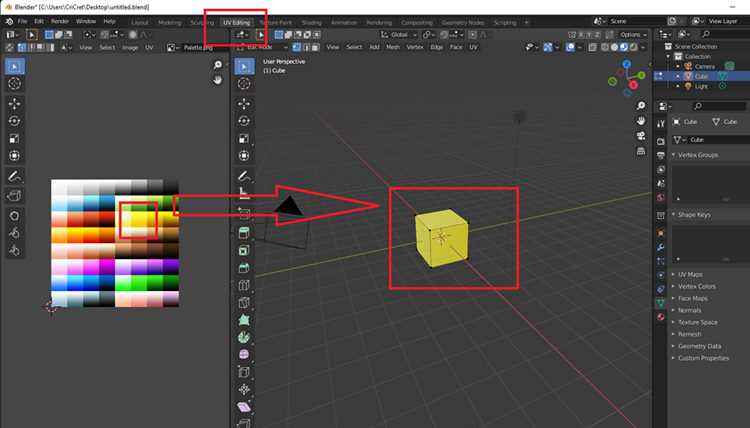Open the Global transform orientation dropdown

coord(399,34)
